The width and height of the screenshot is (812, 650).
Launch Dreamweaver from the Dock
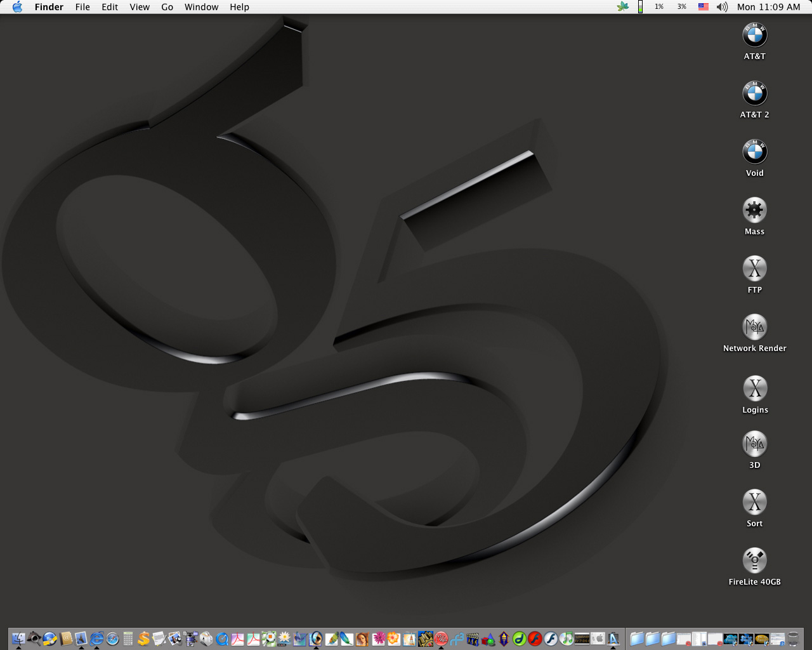click(519, 638)
